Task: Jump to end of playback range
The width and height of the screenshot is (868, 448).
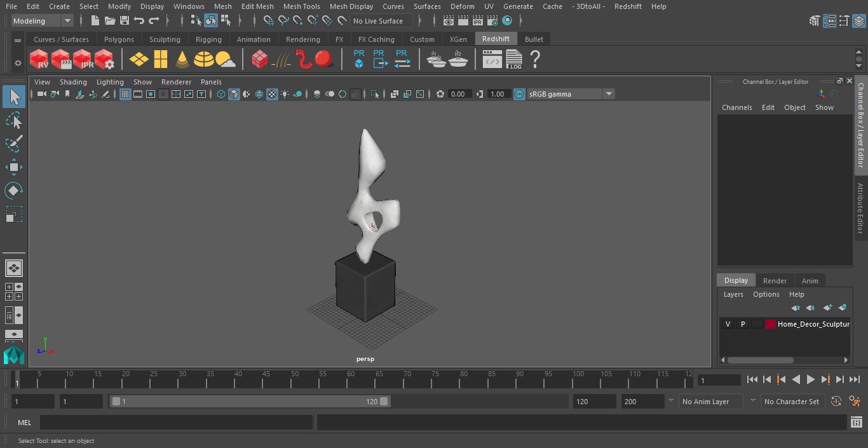Action: point(855,379)
